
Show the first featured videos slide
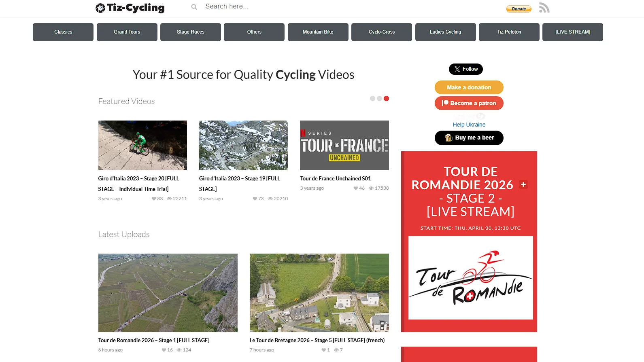[372, 99]
